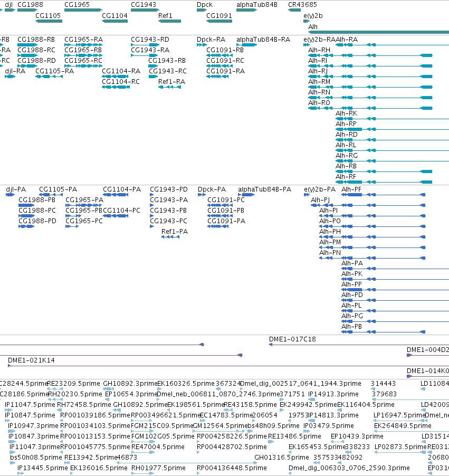The height and width of the screenshot is (476, 449).
Task: Click protein label Ref1-PA
Action: click(175, 232)
